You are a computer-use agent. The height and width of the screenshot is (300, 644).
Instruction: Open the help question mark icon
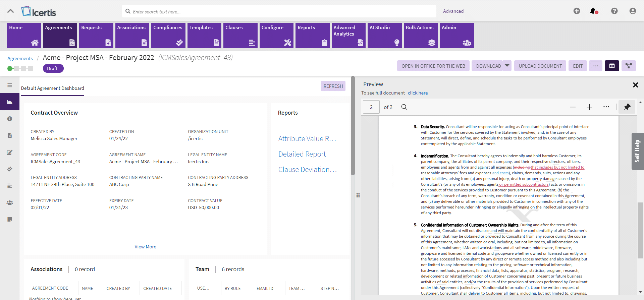[x=614, y=11]
